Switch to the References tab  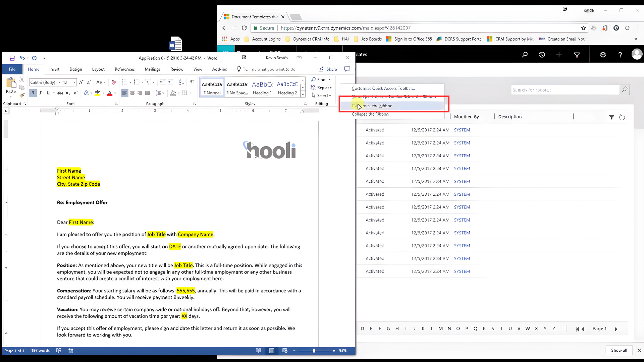(125, 69)
